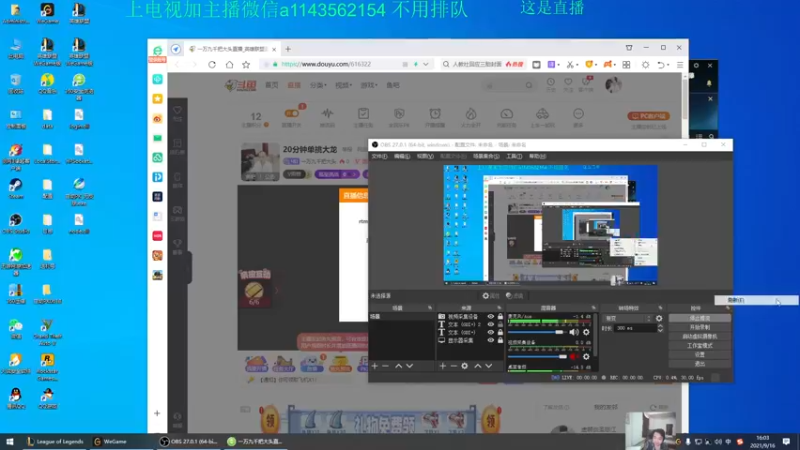Select the video capture device source row
The height and width of the screenshot is (450, 800).
pos(470,317)
